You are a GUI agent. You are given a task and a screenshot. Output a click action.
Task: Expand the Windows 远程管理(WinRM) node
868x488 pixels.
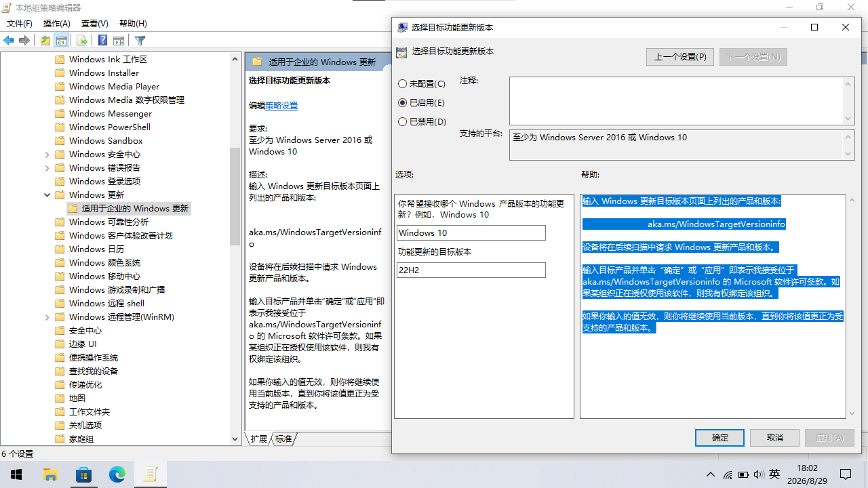(x=47, y=317)
